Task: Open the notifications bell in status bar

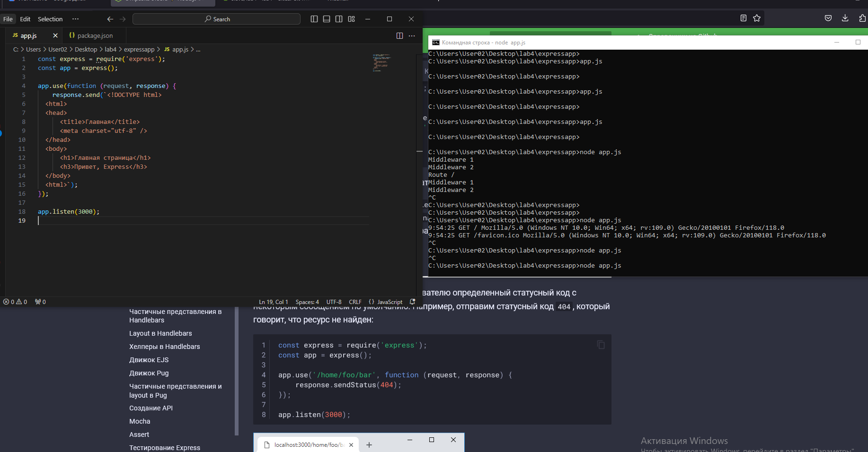Action: (412, 302)
